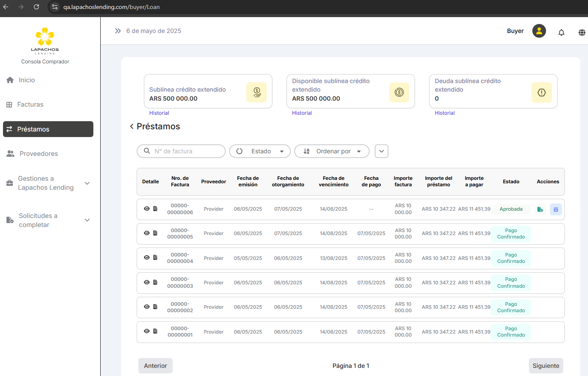Screen dimensions: 588x376
Task: Open Historial link under Deuda sublínea
Action: click(445, 113)
